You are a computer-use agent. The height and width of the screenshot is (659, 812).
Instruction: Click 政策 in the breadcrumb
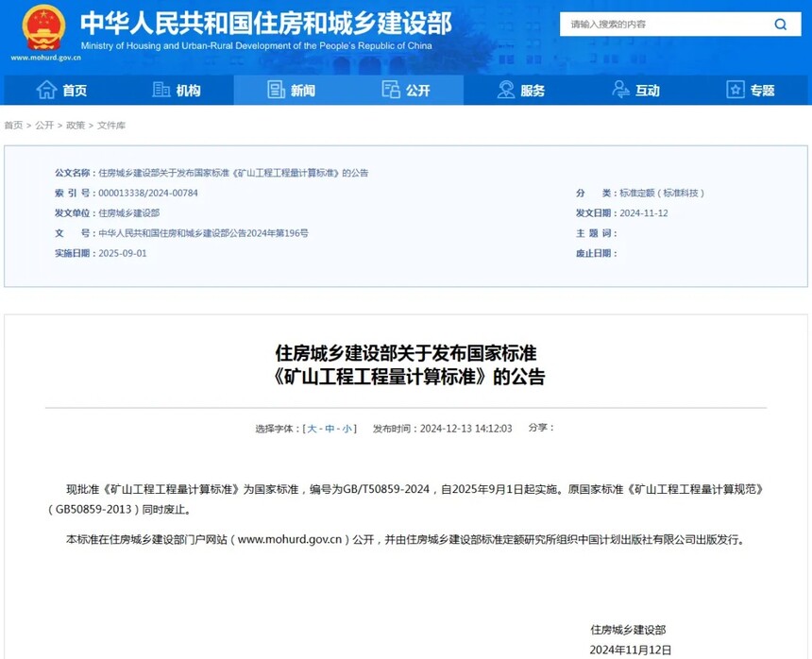tap(76, 126)
